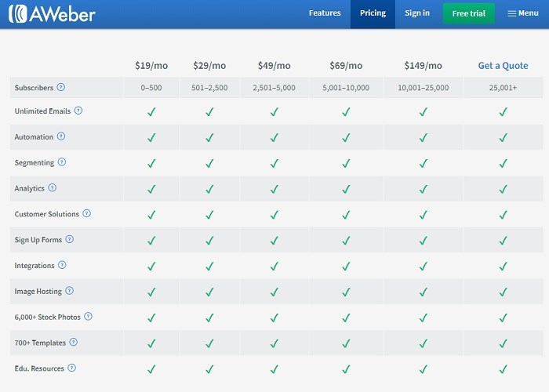Click the Analytics row label
This screenshot has height=392, width=549.
point(30,188)
